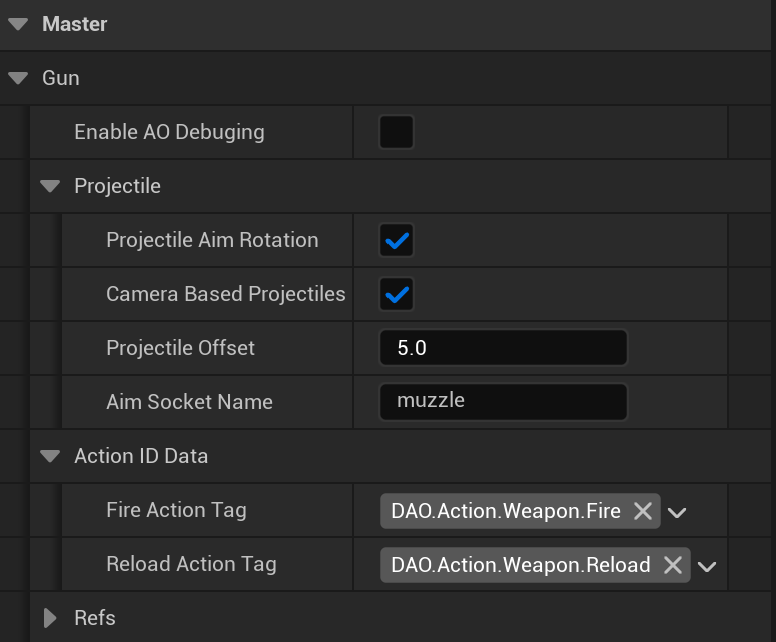Select the Fire Action Tag property label
The height and width of the screenshot is (642, 776).
point(176,510)
